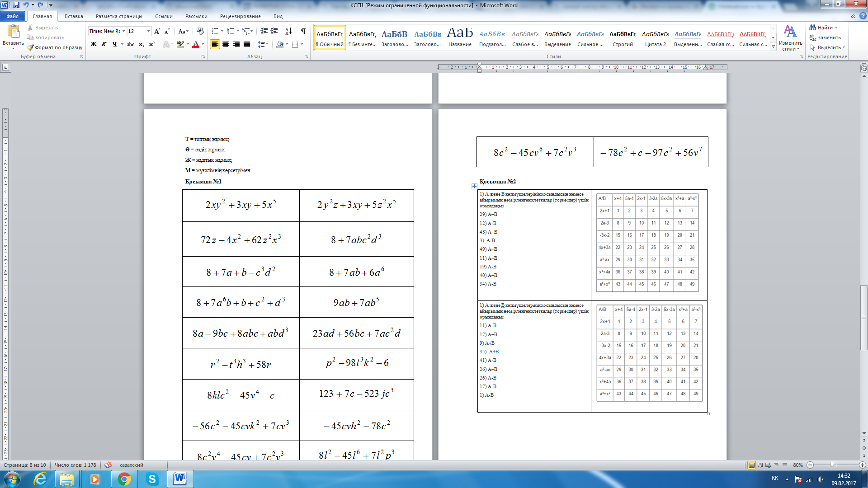The image size is (868, 488).
Task: Sort text with the A-Я icon
Action: tap(288, 31)
